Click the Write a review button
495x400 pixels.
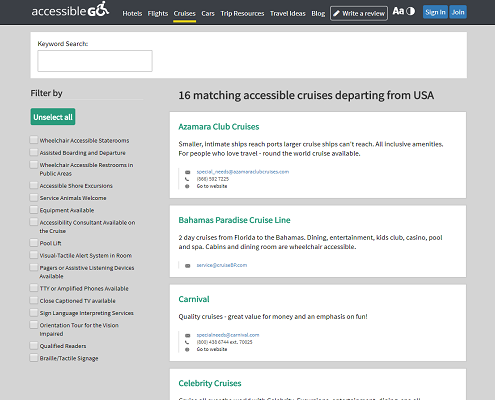[x=359, y=13]
